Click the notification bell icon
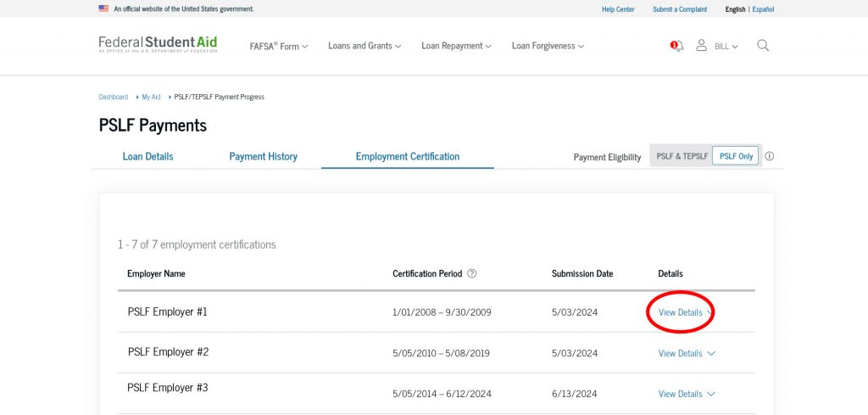The image size is (868, 415). pyautogui.click(x=676, y=46)
